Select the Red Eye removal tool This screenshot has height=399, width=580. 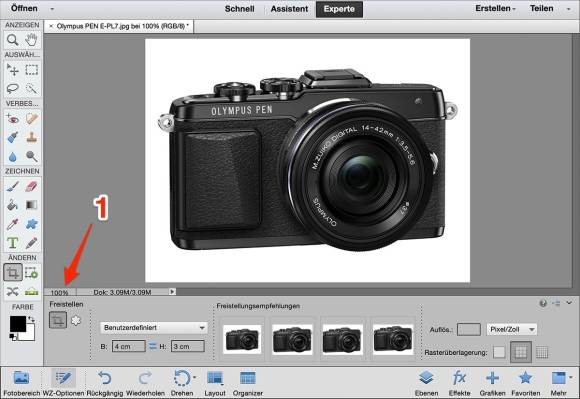(x=13, y=119)
